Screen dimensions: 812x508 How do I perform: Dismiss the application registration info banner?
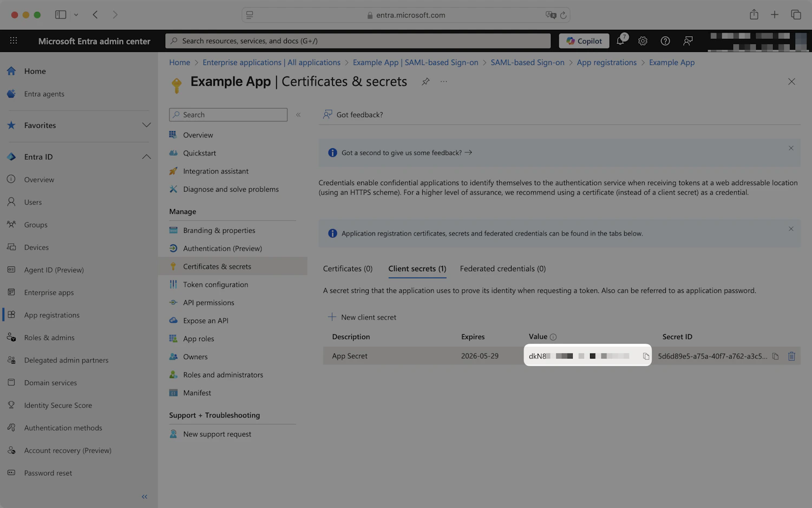tap(791, 229)
